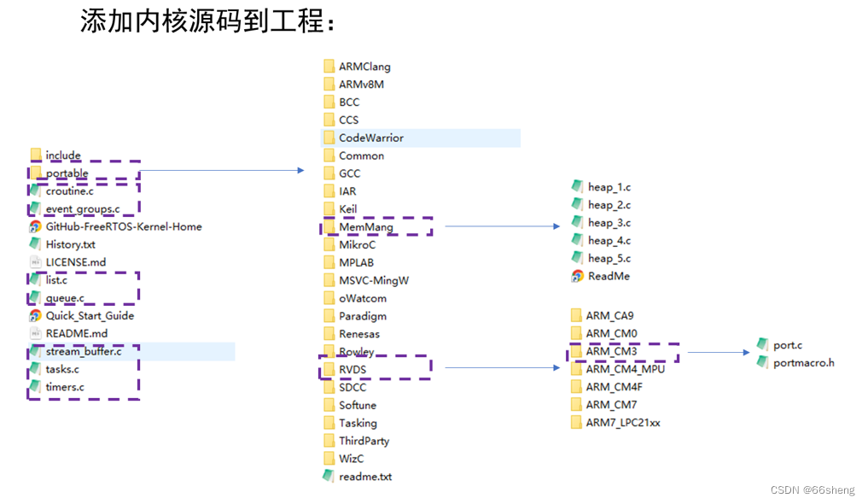Open the RVDS folder
This screenshot has width=868, height=504.
[352, 369]
